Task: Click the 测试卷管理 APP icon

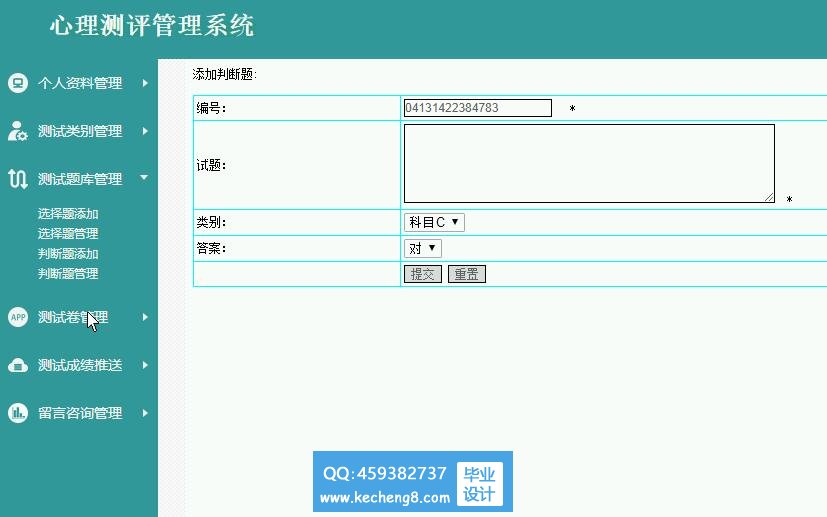Action: [17, 317]
